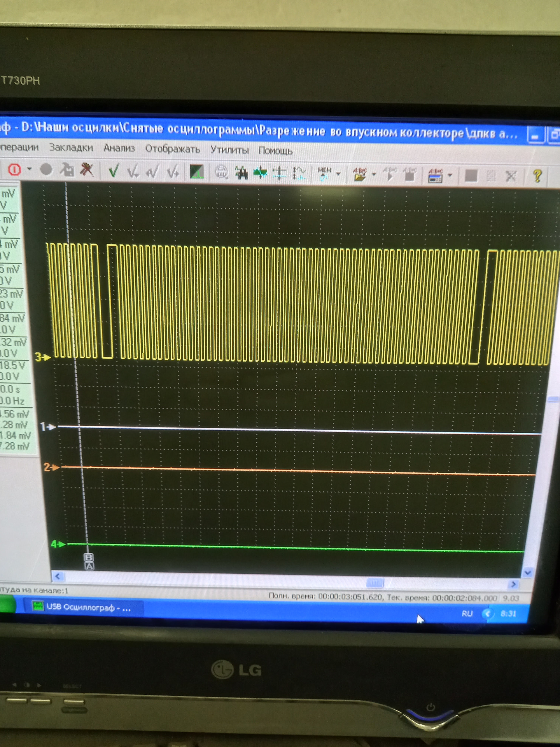This screenshot has width=560, height=747.
Task: Expand the A:B=C folder dropdown arrow
Action: tap(374, 174)
